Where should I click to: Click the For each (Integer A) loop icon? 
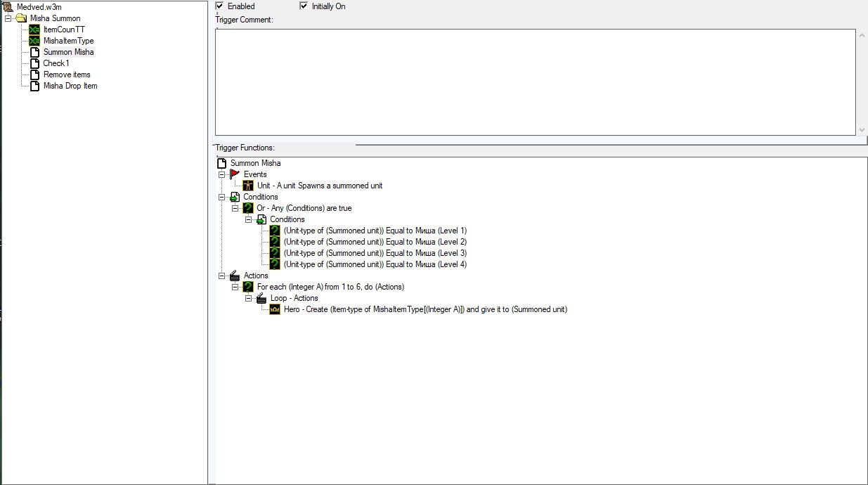pos(248,287)
